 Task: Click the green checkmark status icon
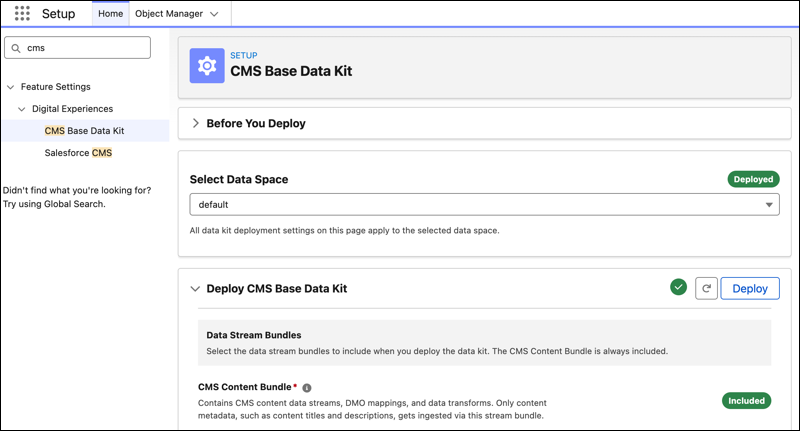(x=679, y=287)
